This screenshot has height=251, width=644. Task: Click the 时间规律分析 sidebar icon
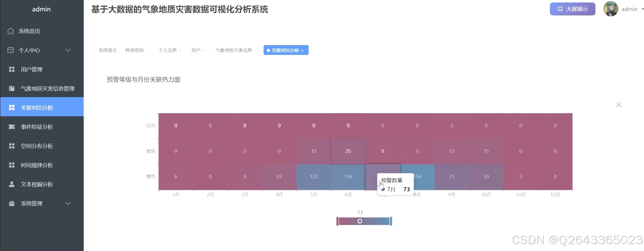(12, 165)
